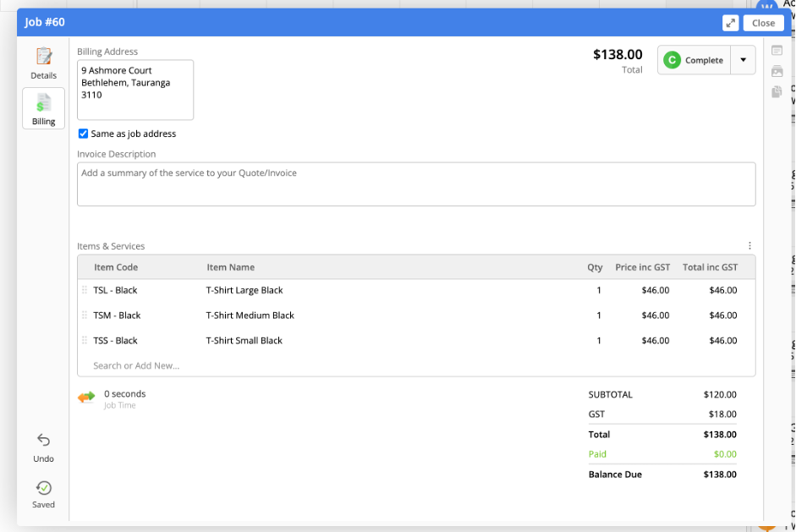Viewport: 796px width, 532px height.
Task: Click the Balance Due $138.00 amount
Action: (x=720, y=474)
